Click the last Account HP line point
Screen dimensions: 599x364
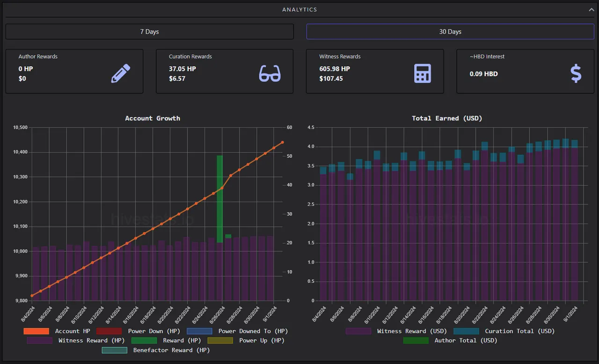point(282,142)
